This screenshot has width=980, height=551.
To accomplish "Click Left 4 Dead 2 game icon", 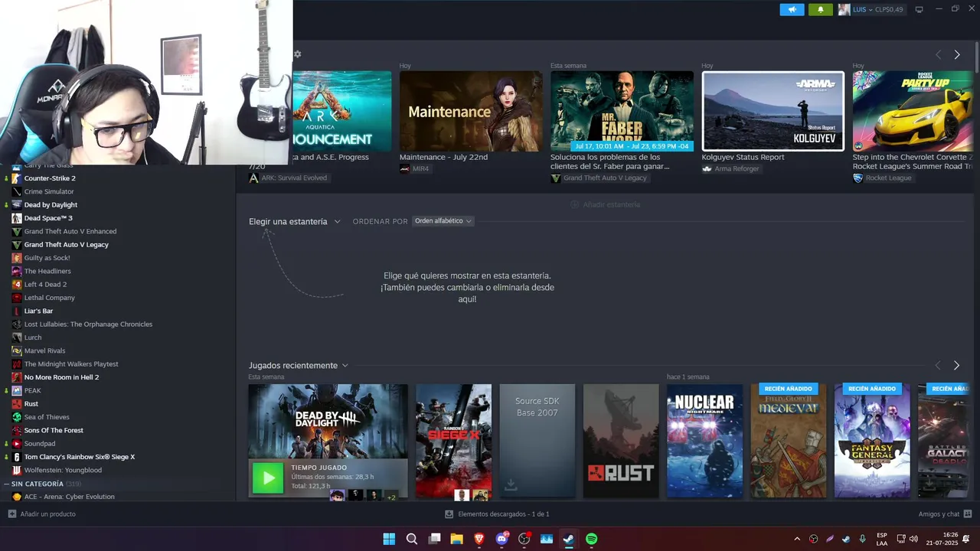I will pyautogui.click(x=17, y=285).
